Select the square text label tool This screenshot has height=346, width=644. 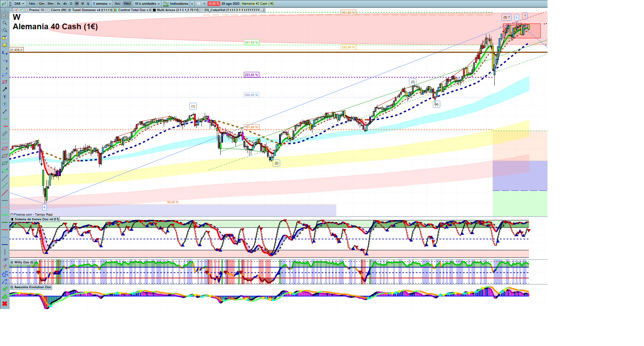click(x=5, y=97)
